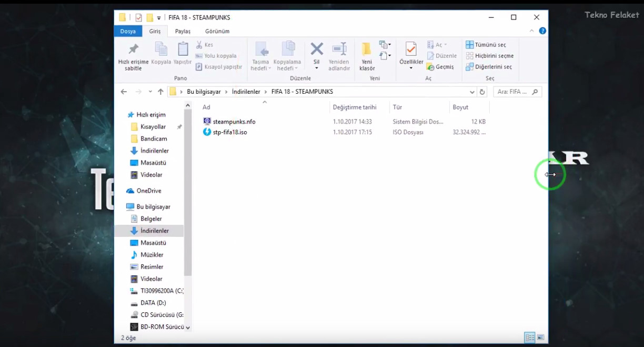Open Geçmiş file history
This screenshot has height=347, width=644.
[440, 67]
